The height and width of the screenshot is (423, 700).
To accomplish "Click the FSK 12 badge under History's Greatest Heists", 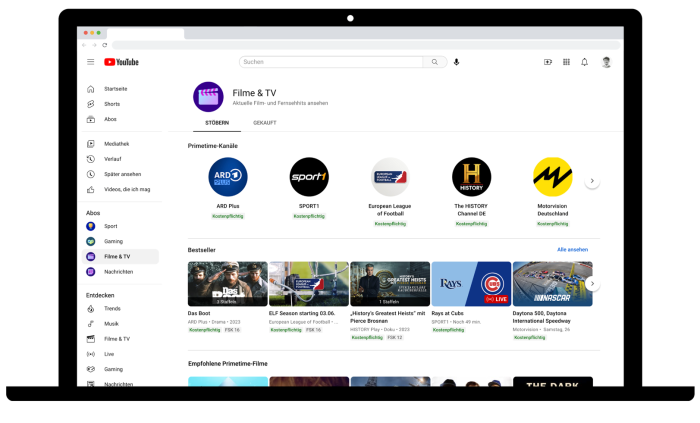I will click(x=395, y=338).
